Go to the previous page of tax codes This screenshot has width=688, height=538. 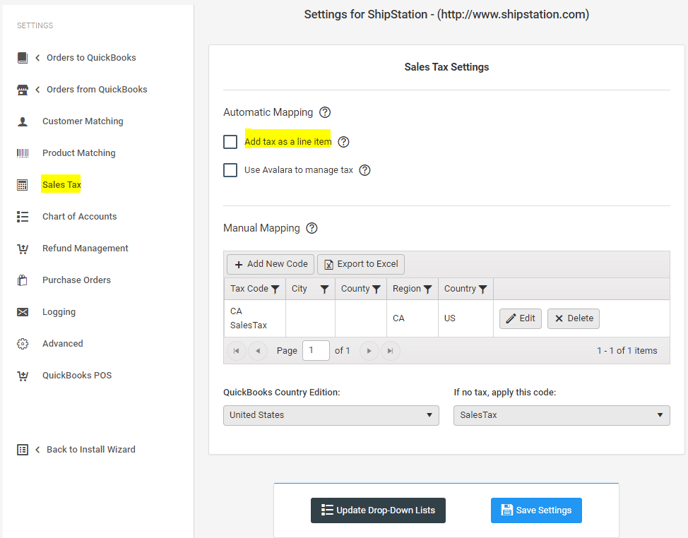258,351
